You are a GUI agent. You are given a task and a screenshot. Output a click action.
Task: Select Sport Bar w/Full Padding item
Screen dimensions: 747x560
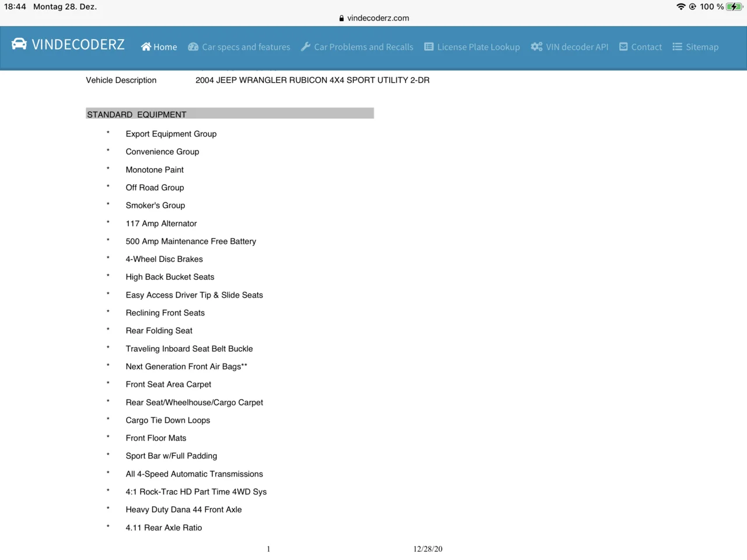click(171, 456)
